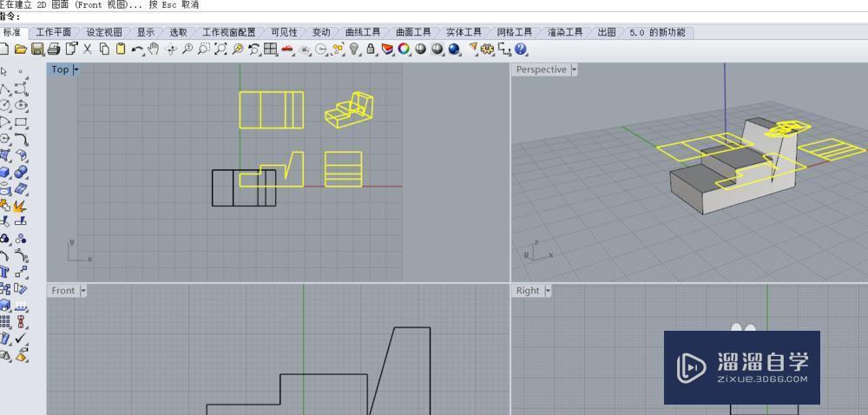Screen dimensions: 868x415
Task: Switch to the 曲线工具 tab
Action: 363,33
